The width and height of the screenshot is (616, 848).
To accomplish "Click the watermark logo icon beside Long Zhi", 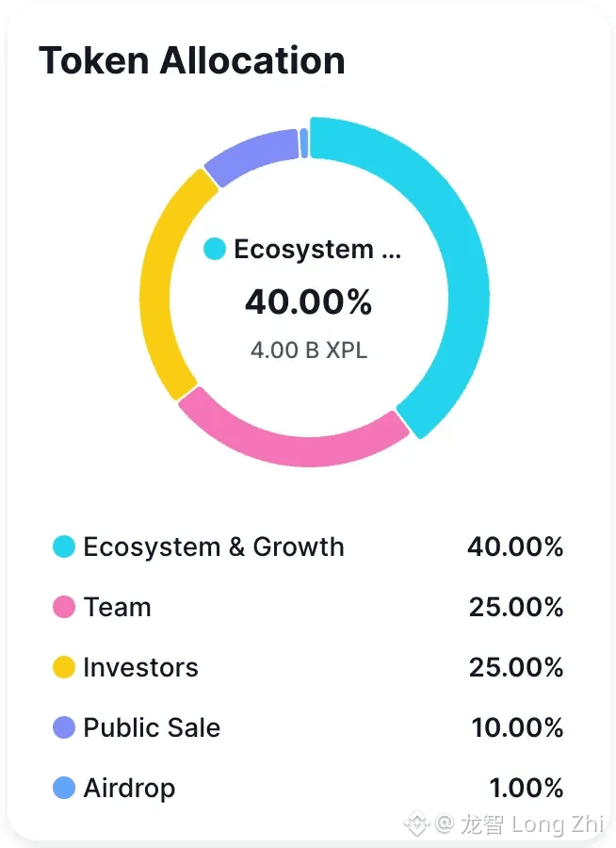I will tap(416, 824).
